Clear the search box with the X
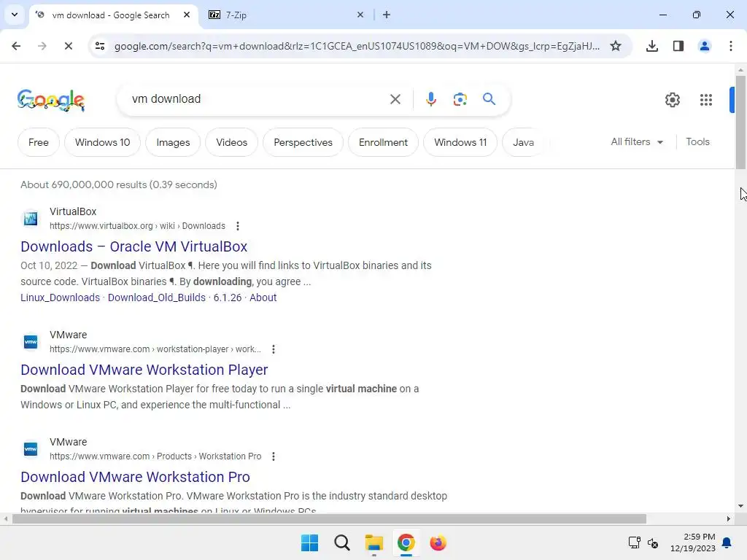Screen dimensions: 747x560 coord(395,99)
